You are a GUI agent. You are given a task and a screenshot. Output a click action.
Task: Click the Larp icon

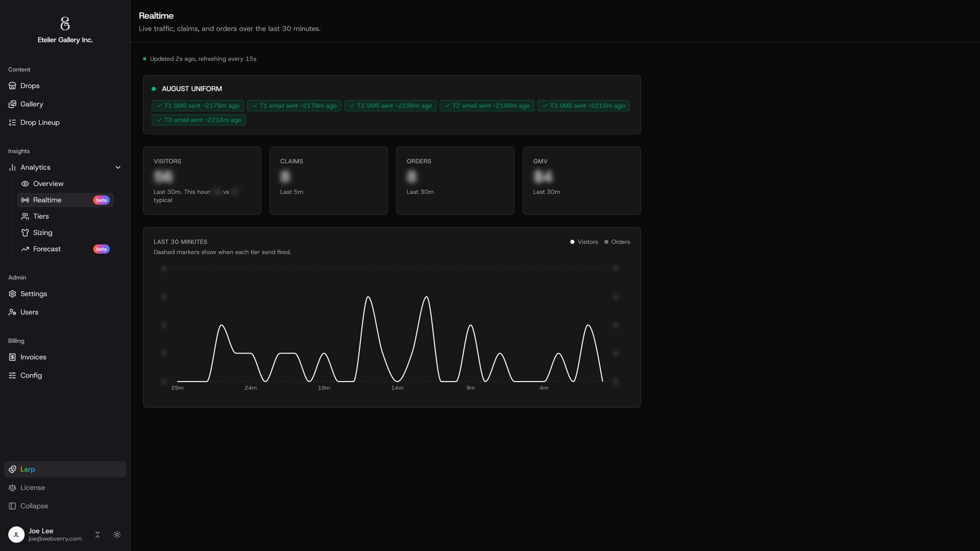tap(12, 469)
